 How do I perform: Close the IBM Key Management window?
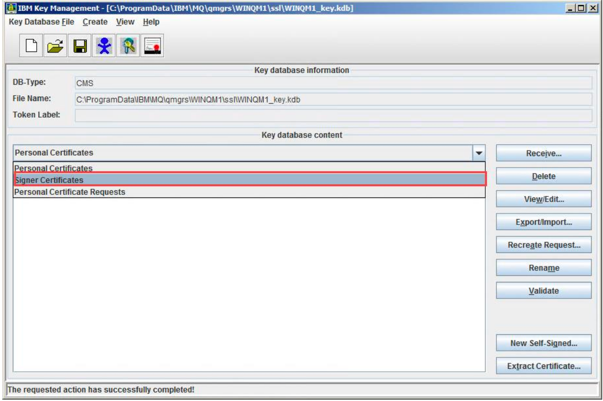593,8
